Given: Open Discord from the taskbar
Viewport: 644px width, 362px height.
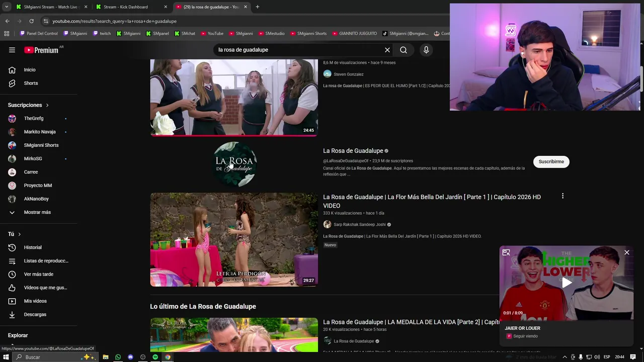Looking at the screenshot, I should 130,357.
